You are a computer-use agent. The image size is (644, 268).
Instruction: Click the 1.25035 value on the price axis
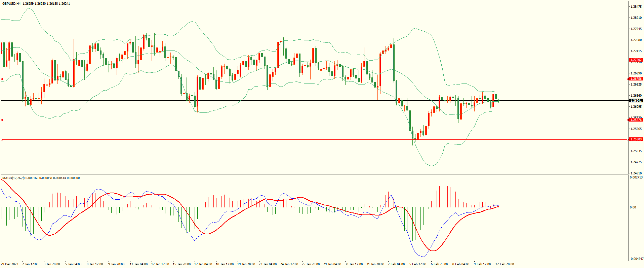tap(637, 151)
